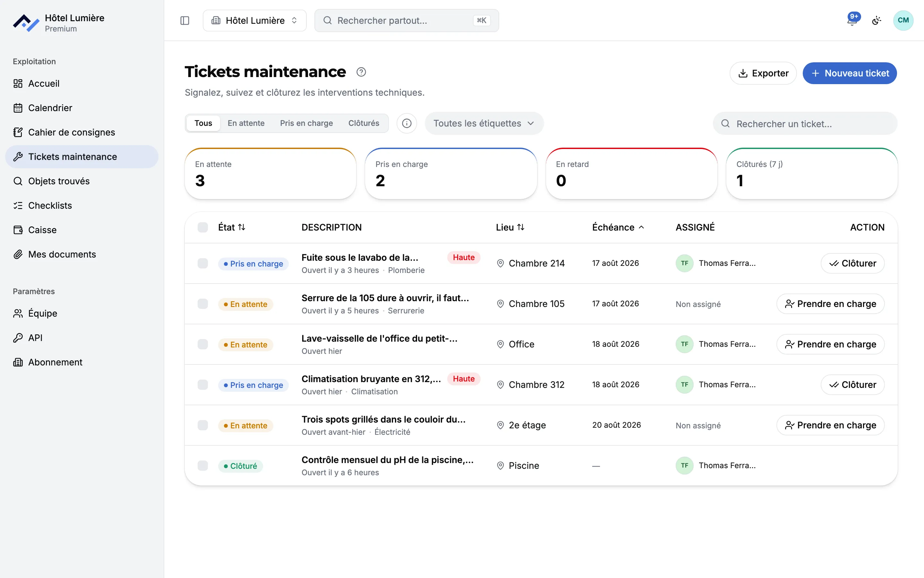Click Non assigné in the Chambre 105 row

coord(698,304)
